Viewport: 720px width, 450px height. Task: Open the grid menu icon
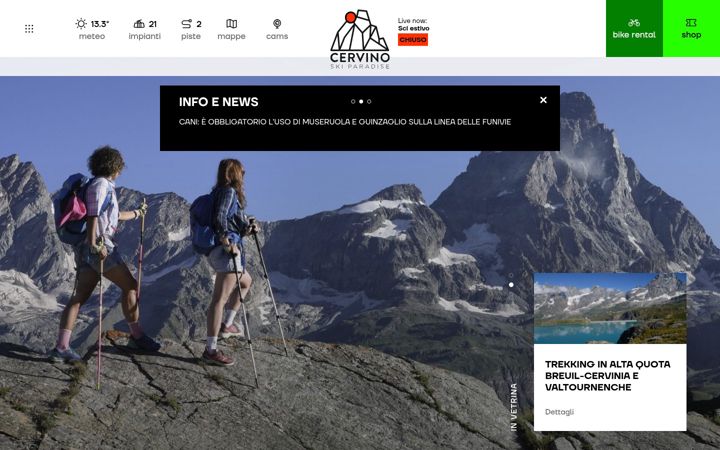[29, 29]
